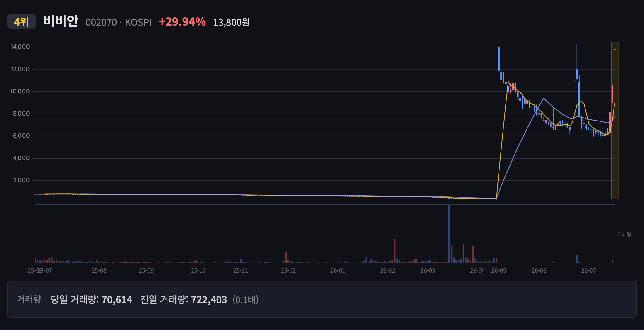Screen dimensions: 644x330
Task: Click the 25-08 date axis label
Action: [99, 271]
